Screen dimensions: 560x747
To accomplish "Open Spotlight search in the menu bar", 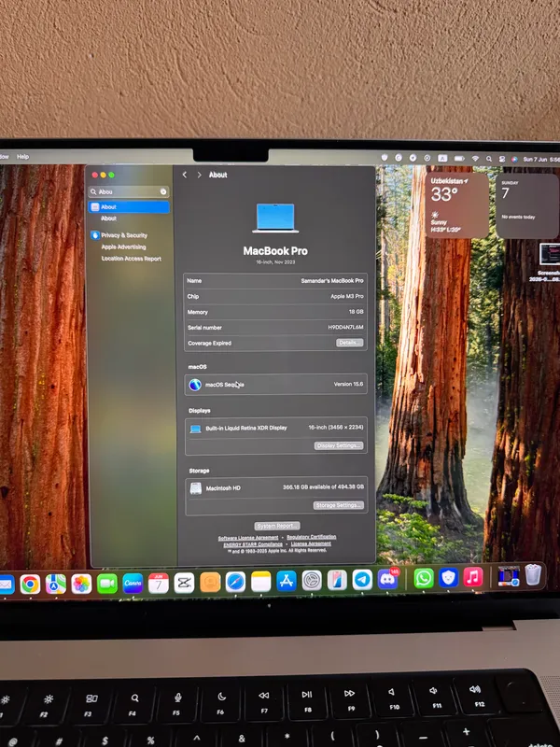I will (488, 159).
